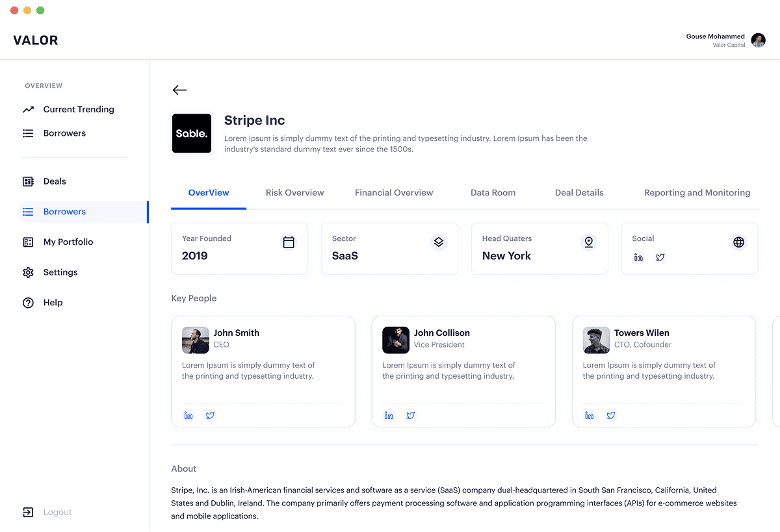Click John Collison's profile photo
The image size is (780, 532).
click(396, 340)
